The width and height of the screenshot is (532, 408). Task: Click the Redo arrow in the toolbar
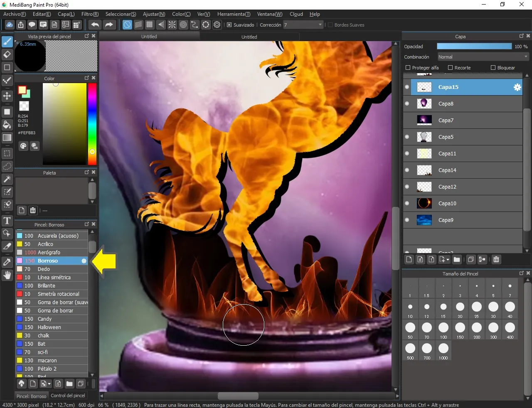109,25
